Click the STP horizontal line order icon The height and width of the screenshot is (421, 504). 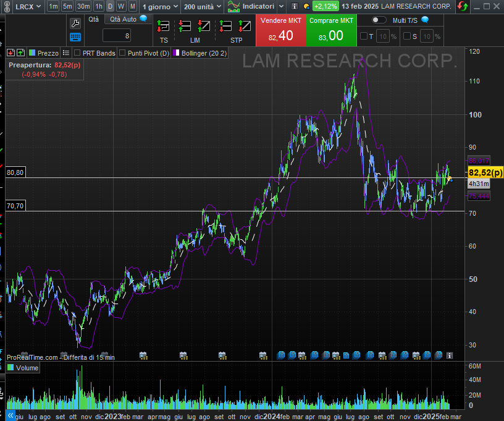[225, 26]
